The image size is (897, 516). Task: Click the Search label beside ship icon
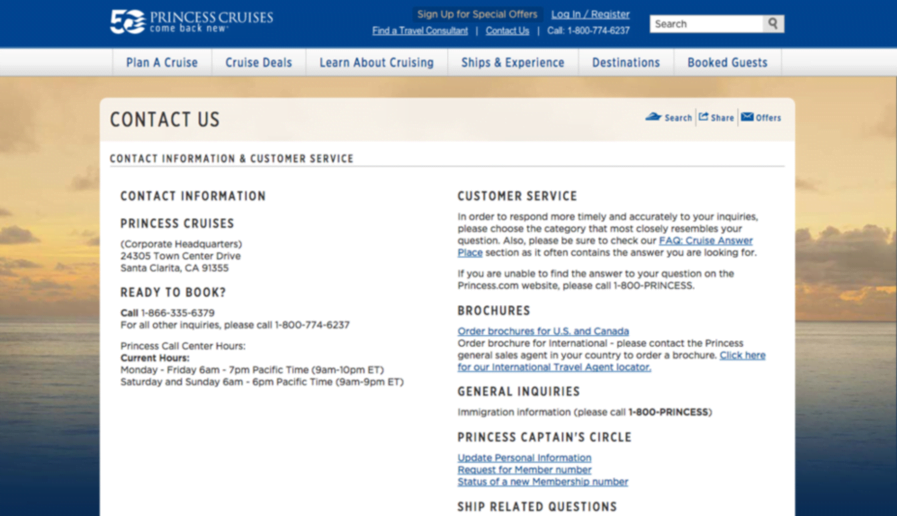(x=678, y=118)
